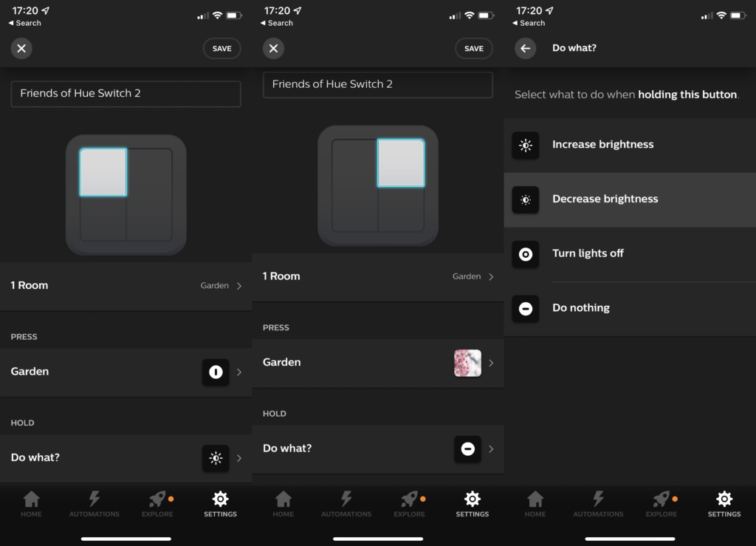
Task: Tap Search back link in left status bar
Action: click(x=24, y=23)
